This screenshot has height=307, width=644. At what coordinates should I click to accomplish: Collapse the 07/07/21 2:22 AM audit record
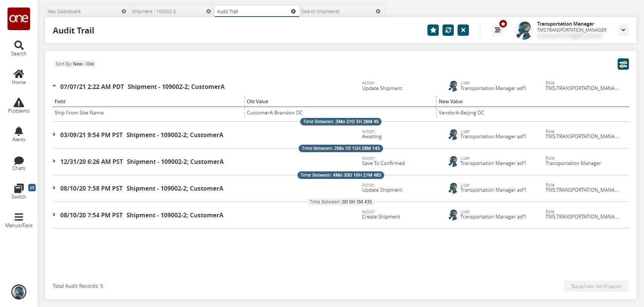click(x=54, y=86)
